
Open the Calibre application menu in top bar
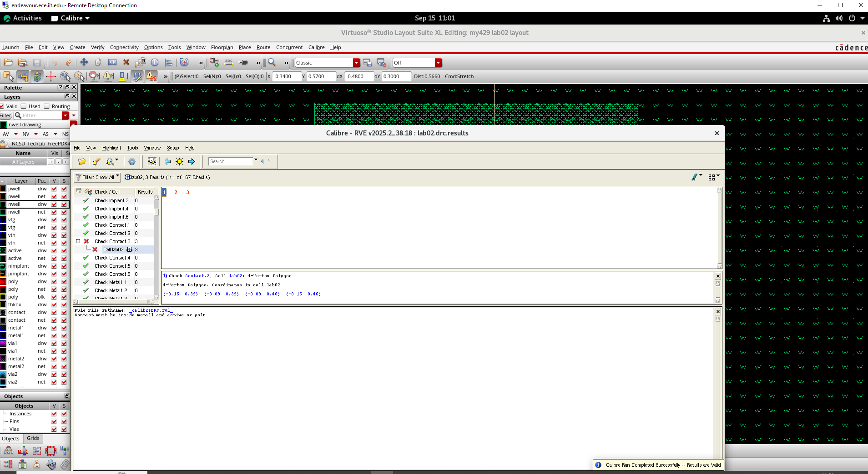coord(71,18)
